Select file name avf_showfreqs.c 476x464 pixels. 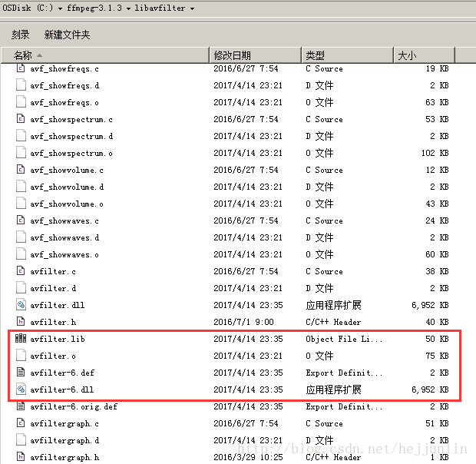pos(64,68)
